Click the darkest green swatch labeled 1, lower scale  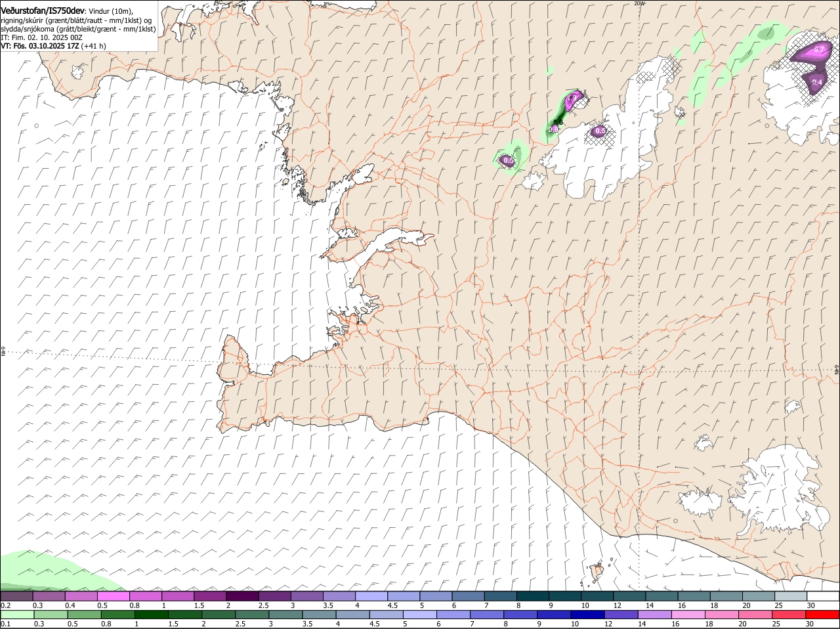[x=151, y=615]
